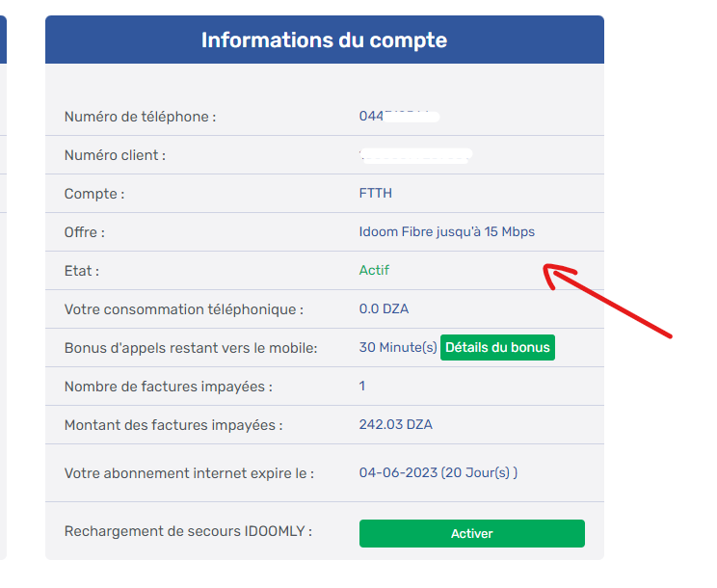The height and width of the screenshot is (588, 717).
Task: Click the Détails du bonus button
Action: [497, 348]
